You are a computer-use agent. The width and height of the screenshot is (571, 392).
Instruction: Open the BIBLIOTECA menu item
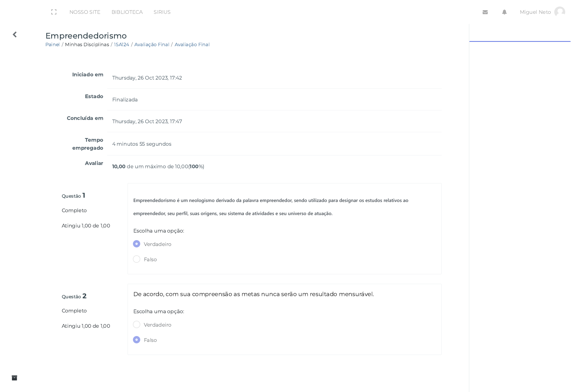pos(127,12)
